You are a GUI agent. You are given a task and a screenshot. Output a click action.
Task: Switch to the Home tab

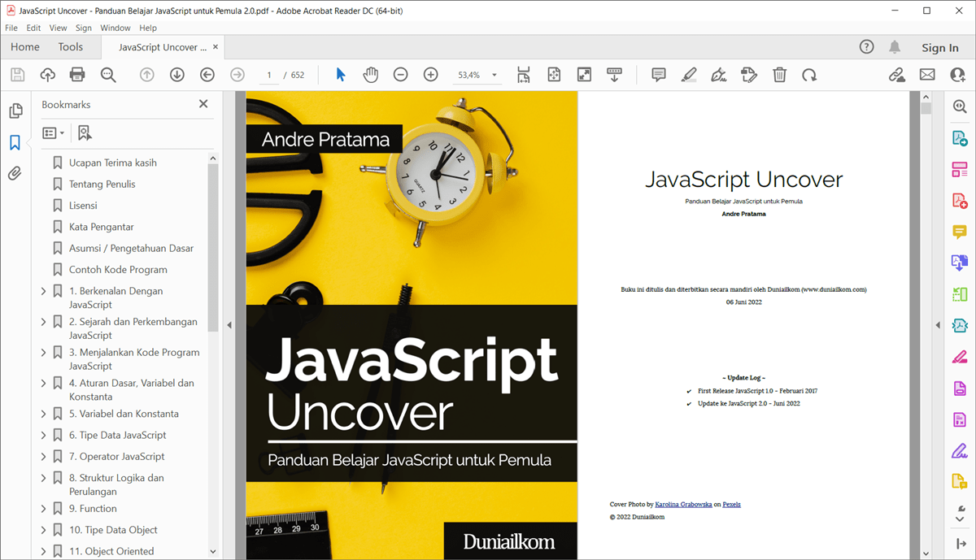(25, 47)
